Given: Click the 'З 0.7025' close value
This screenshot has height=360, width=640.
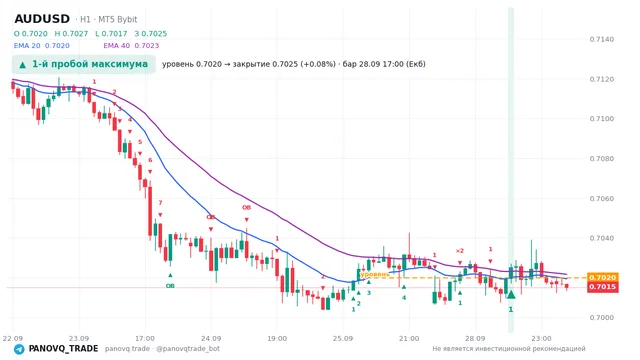Looking at the screenshot, I should (151, 34).
